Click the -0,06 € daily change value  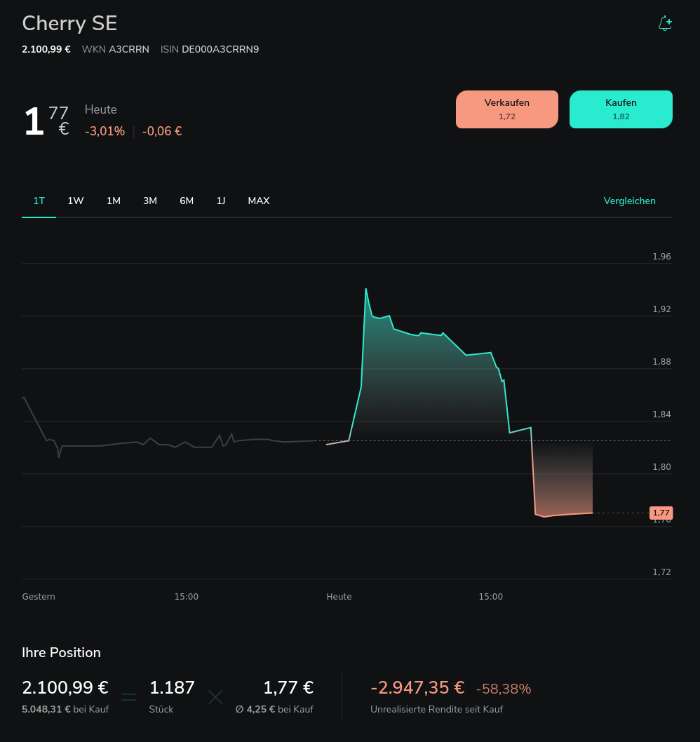point(162,131)
